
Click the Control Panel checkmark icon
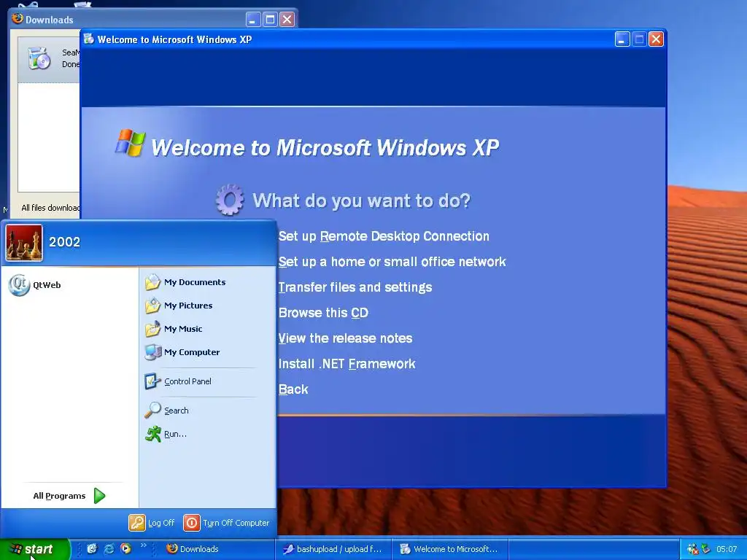pyautogui.click(x=152, y=381)
